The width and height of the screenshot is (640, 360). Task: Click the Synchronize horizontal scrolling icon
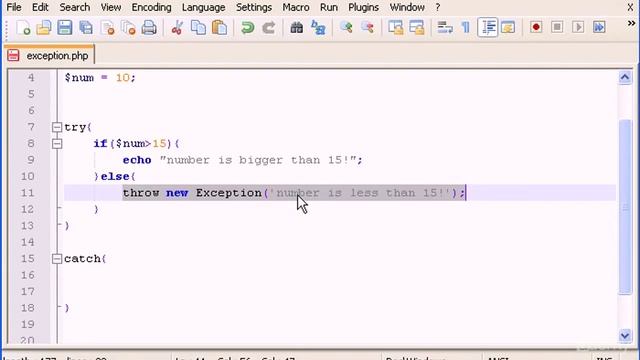pos(417,28)
